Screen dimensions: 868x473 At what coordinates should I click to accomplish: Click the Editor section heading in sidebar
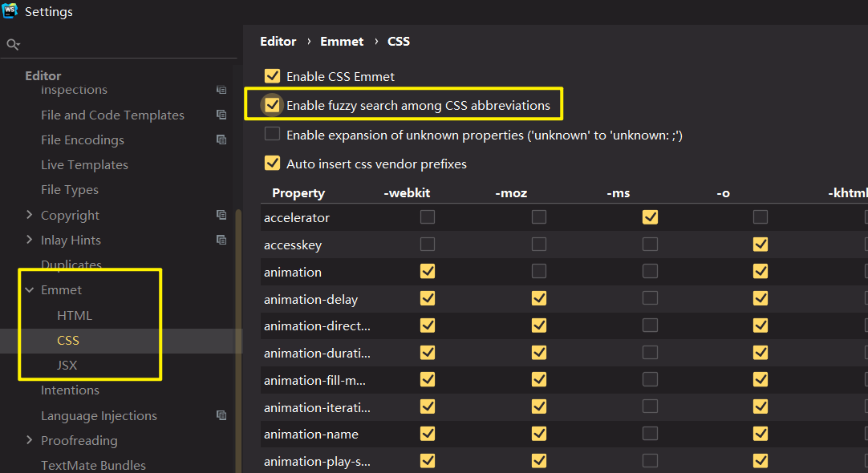coord(43,76)
